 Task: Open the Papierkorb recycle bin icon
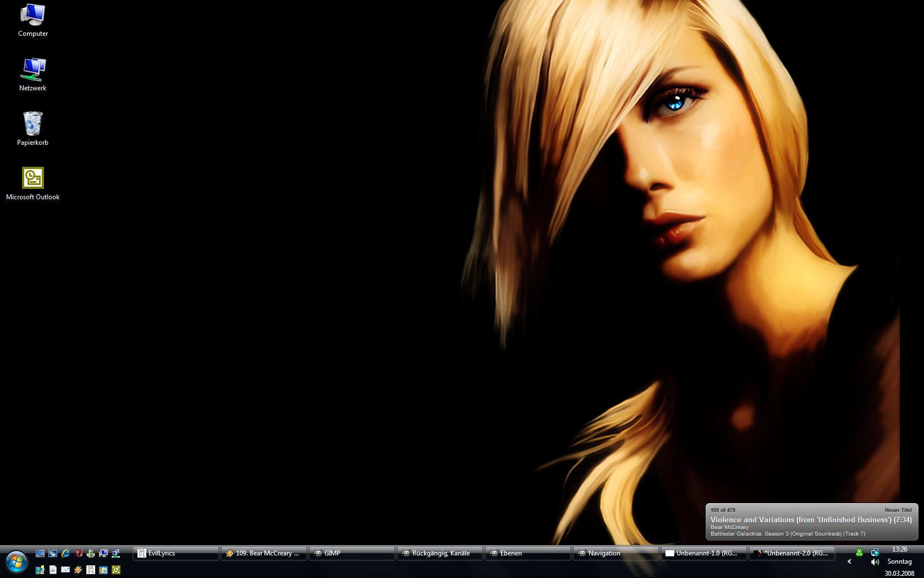(32, 129)
